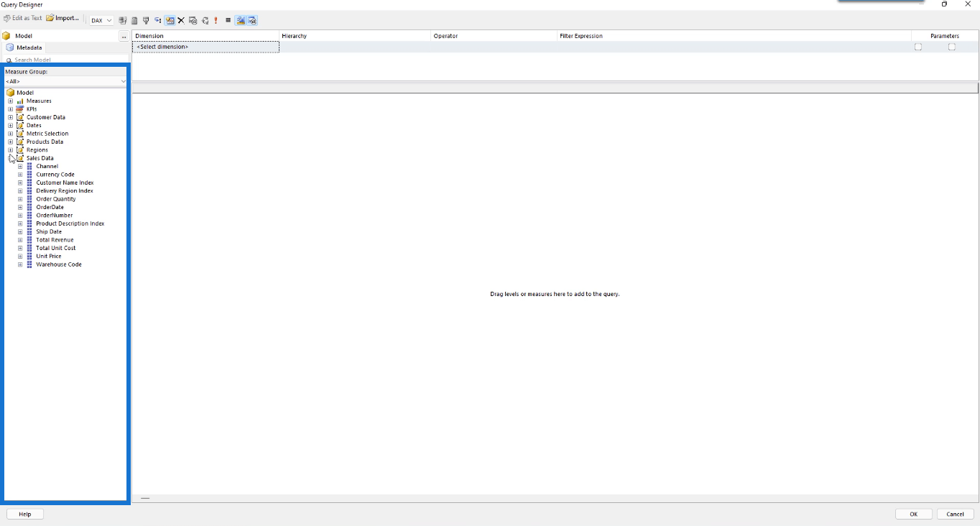980x526 pixels.
Task: Click the calculator Add Calculated Member icon
Action: pyautogui.click(x=134, y=20)
